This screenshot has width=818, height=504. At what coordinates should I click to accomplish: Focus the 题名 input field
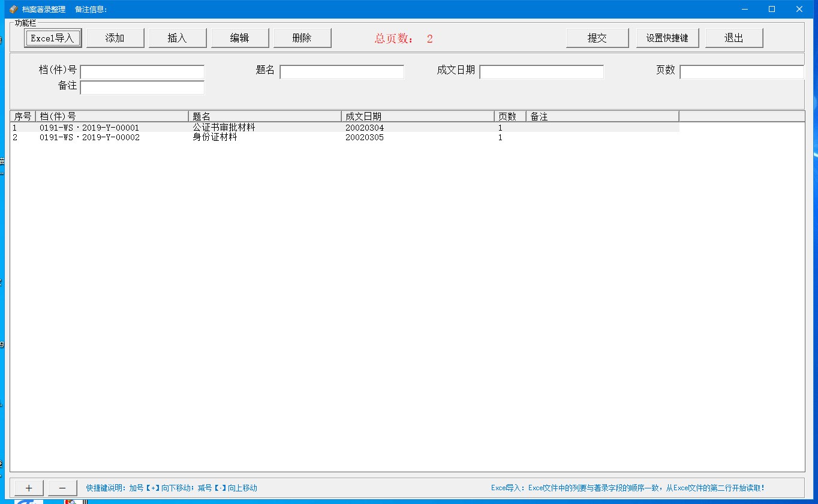click(342, 72)
